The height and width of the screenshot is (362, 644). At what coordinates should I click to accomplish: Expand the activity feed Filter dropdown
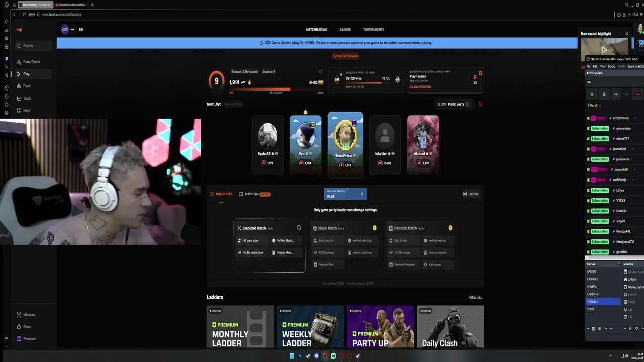[x=594, y=105]
